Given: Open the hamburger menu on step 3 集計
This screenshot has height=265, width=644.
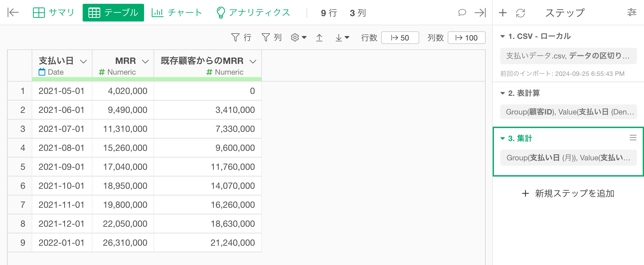Looking at the screenshot, I should 633,138.
